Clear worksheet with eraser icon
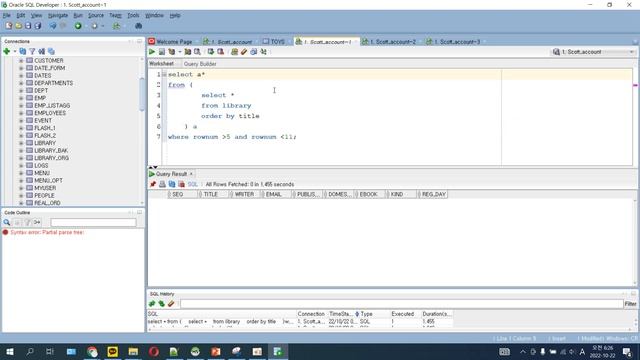 coord(244,52)
